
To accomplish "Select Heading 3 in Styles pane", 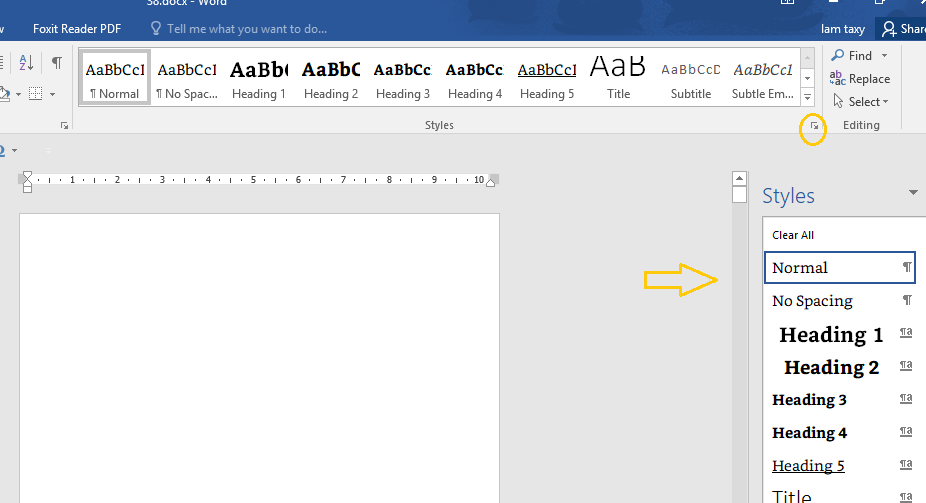I will (840, 400).
